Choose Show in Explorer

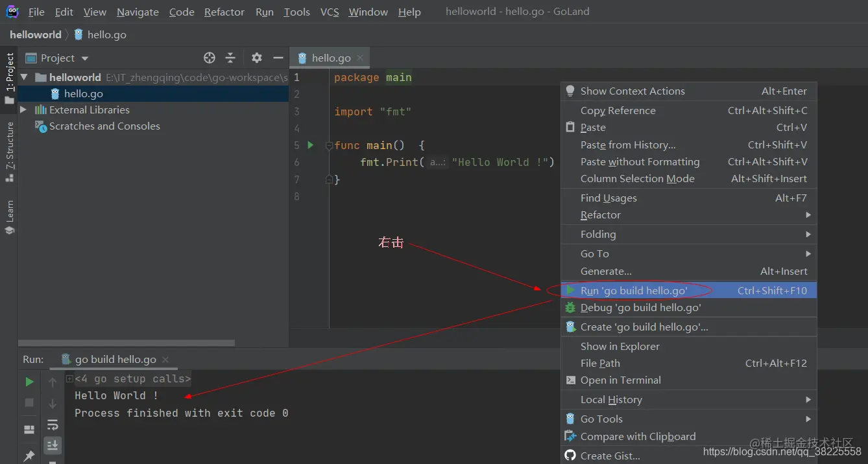688,346
